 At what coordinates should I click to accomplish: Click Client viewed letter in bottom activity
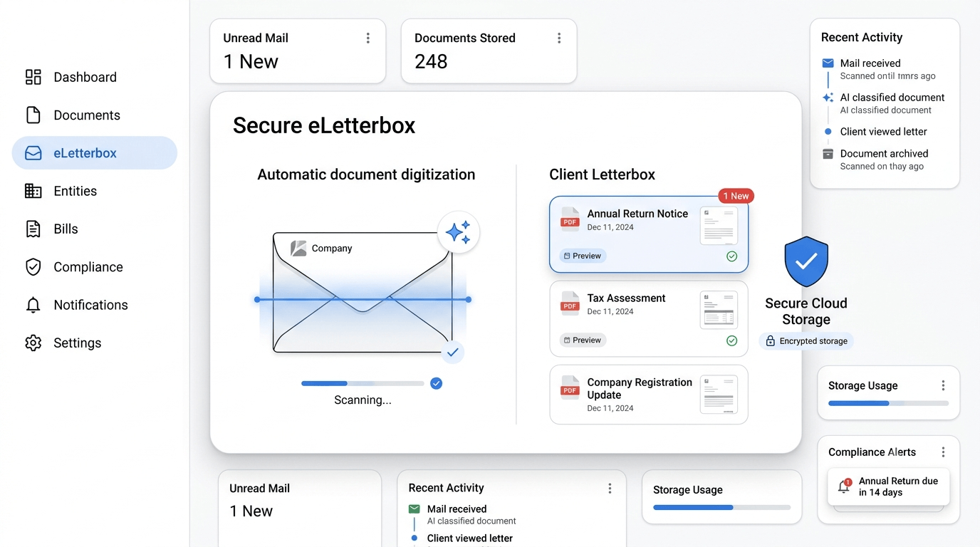point(469,538)
